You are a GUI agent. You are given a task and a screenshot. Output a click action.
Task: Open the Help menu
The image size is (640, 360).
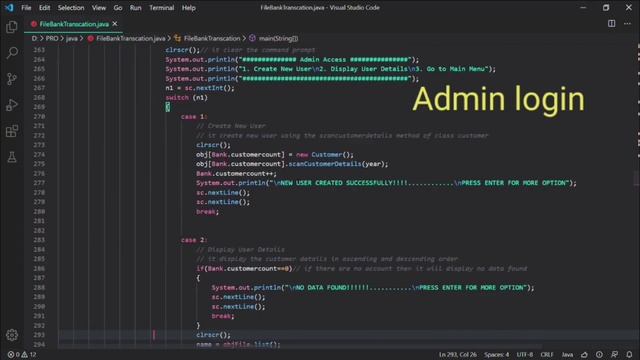tap(188, 7)
